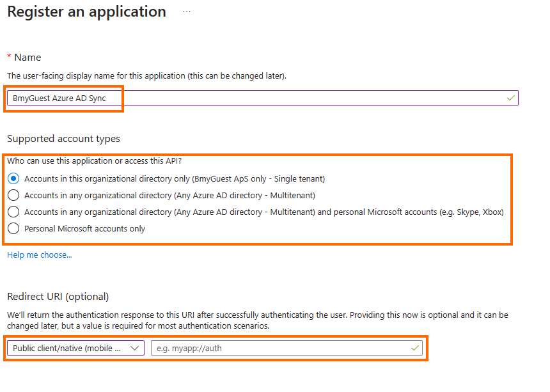Click the Supported account types heading
Screen dimensions: 550x392
63,139
